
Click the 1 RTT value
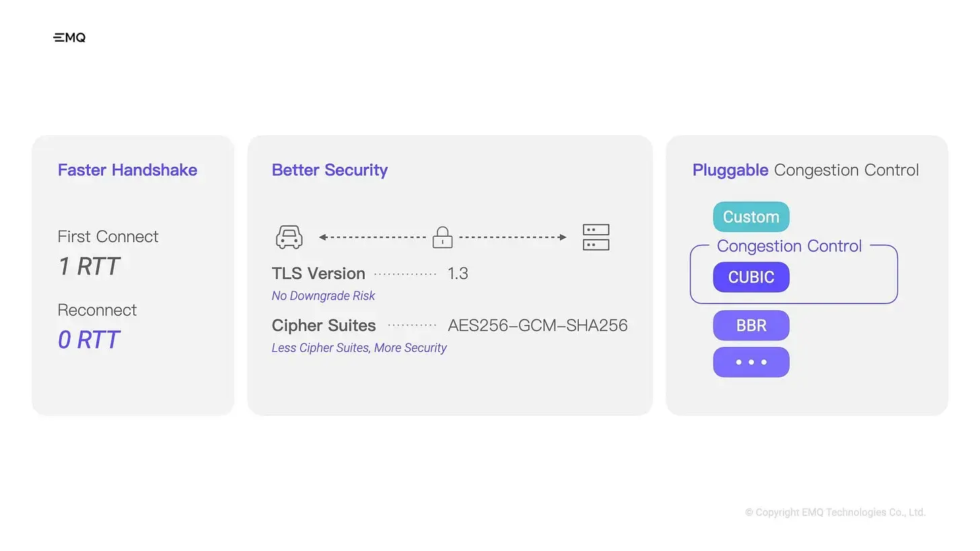pyautogui.click(x=89, y=266)
